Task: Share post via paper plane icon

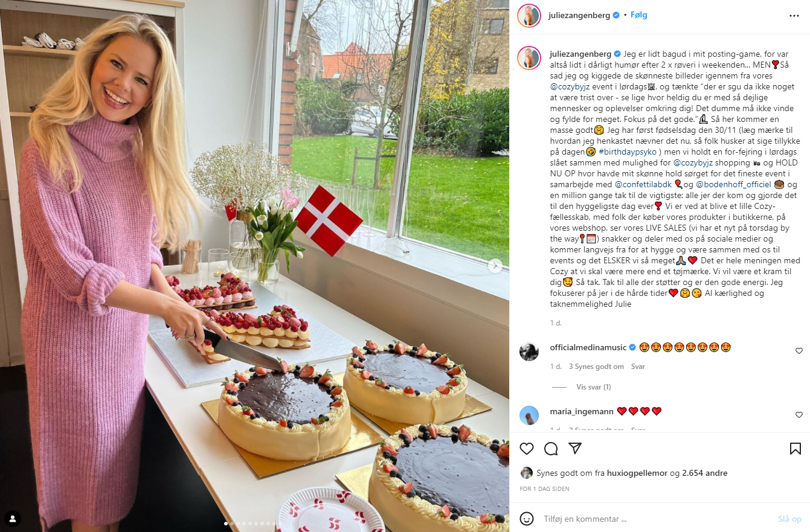Action: (575, 449)
